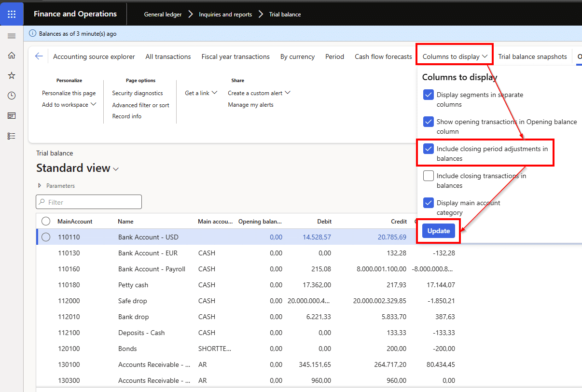
Task: Toggle Display main account category checkbox
Action: (x=429, y=203)
